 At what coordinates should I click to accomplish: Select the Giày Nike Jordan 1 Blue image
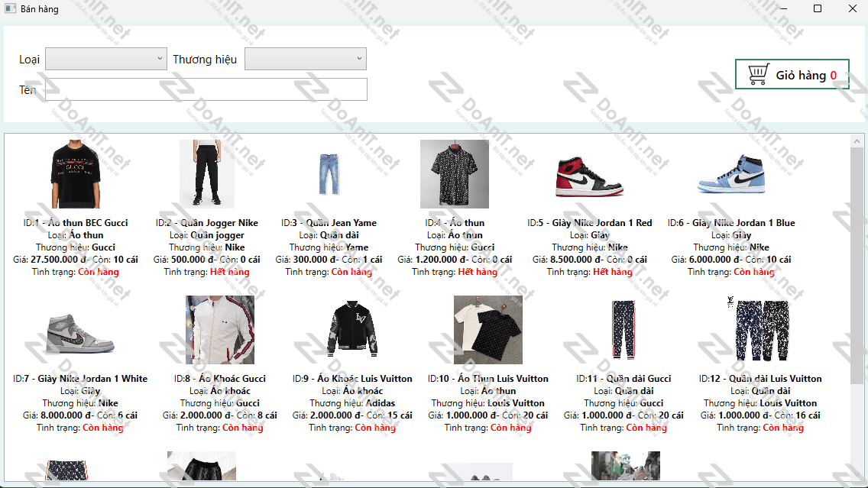[x=731, y=173]
